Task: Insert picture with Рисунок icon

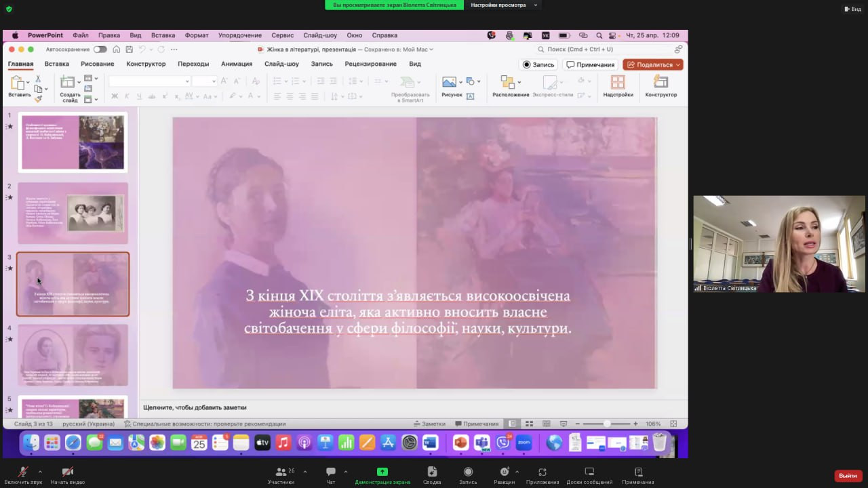Action: pyautogui.click(x=449, y=82)
